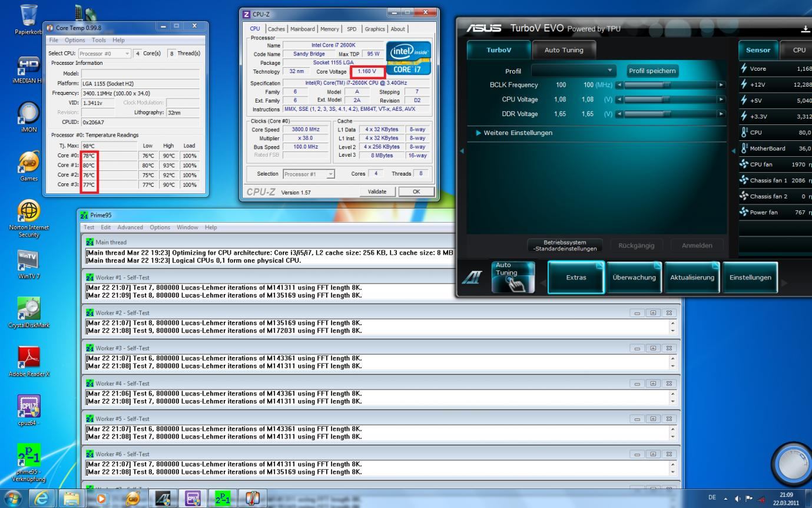Open the Tools menu in Core Temp
Image resolution: width=812 pixels, height=508 pixels.
[98, 40]
